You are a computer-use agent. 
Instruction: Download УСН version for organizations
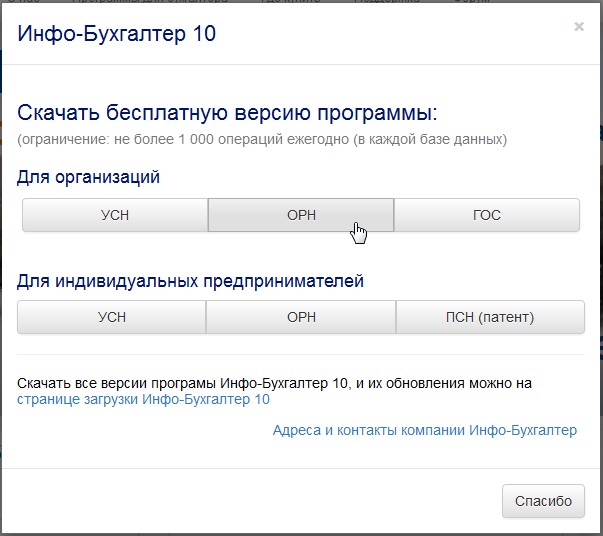[x=115, y=215]
